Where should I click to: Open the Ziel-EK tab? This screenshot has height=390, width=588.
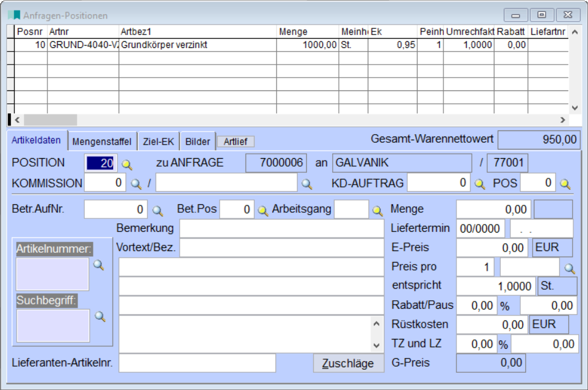coord(159,141)
